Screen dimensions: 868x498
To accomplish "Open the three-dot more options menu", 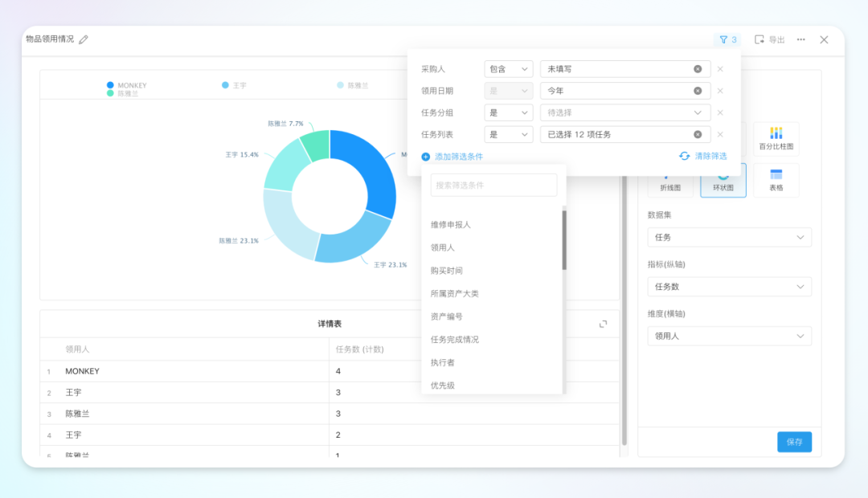I will click(x=800, y=39).
